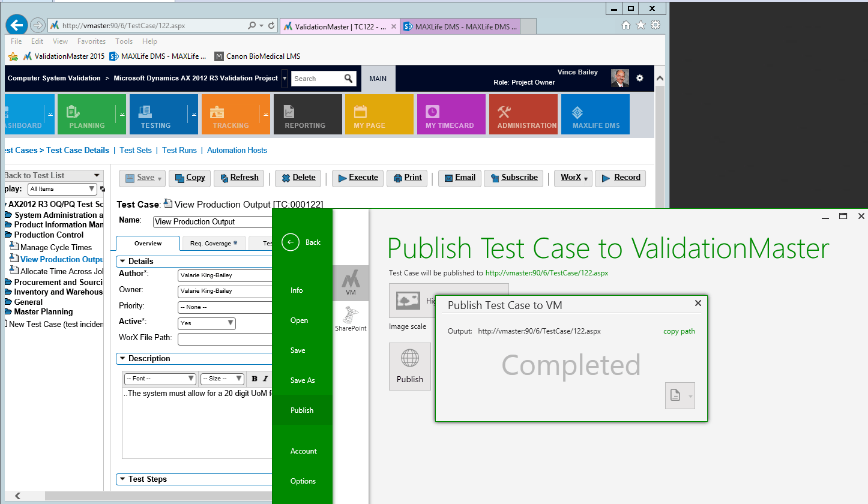The height and width of the screenshot is (504, 868).
Task: Open browser tools gear icon
Action: pyautogui.click(x=656, y=25)
